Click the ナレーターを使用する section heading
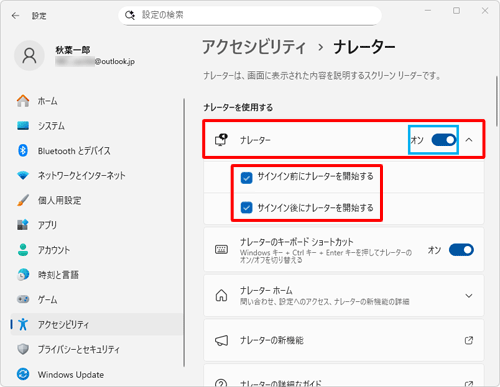The image size is (500, 387). point(238,107)
